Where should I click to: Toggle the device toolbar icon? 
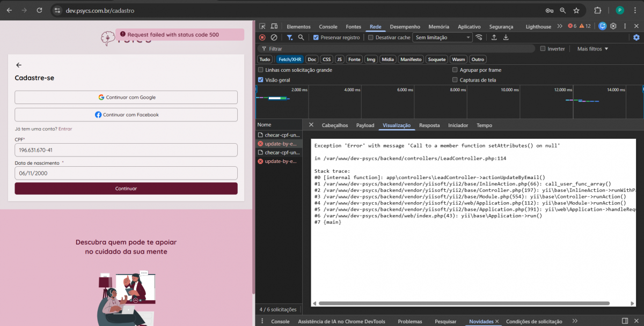[x=274, y=26]
